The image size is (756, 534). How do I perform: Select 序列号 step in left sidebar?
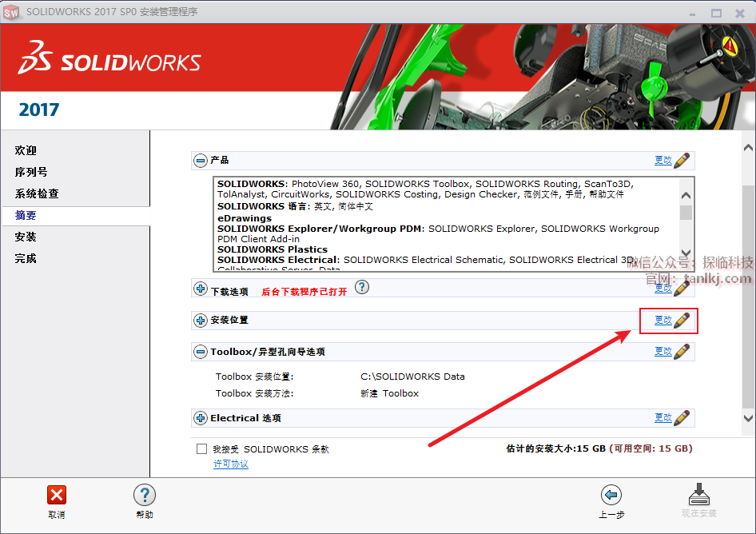31,172
